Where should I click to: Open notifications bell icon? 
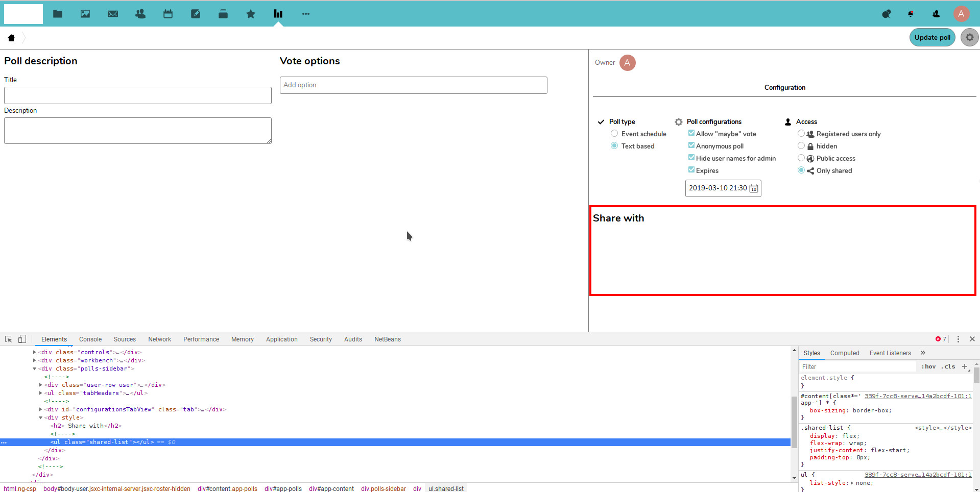(911, 14)
